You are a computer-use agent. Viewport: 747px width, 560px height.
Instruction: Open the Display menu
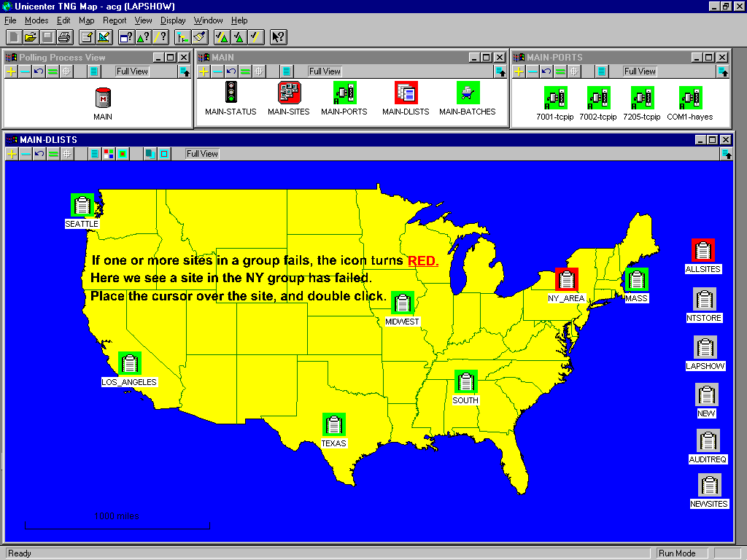(x=172, y=20)
